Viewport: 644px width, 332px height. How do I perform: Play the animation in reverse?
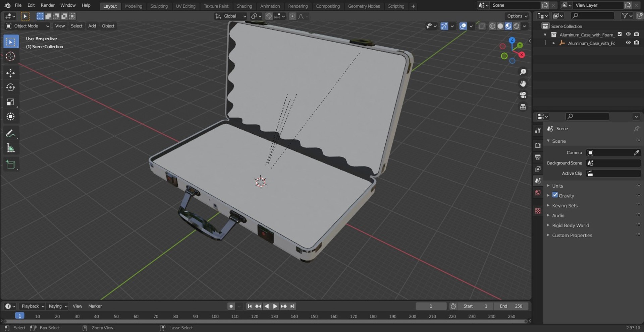coord(267,306)
